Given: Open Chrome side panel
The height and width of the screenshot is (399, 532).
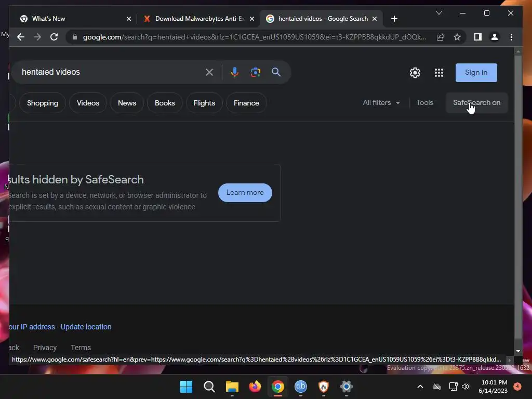Looking at the screenshot, I should (478, 37).
